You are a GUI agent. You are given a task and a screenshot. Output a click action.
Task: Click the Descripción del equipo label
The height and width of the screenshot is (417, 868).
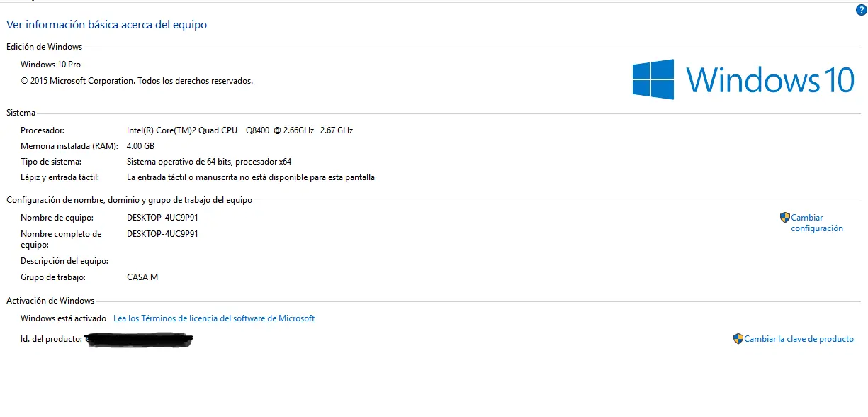click(x=64, y=261)
